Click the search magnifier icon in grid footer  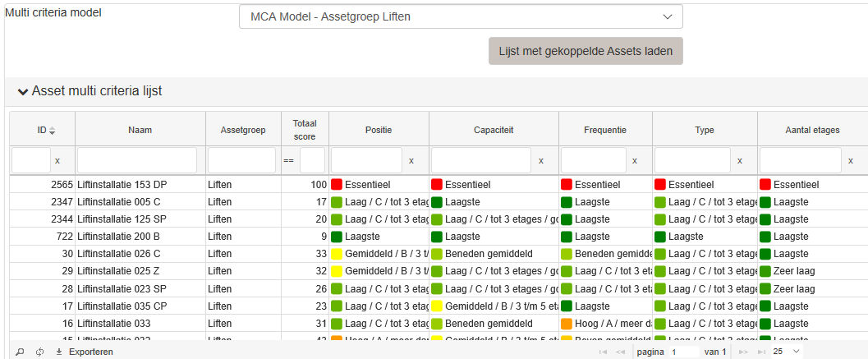pos(20,352)
